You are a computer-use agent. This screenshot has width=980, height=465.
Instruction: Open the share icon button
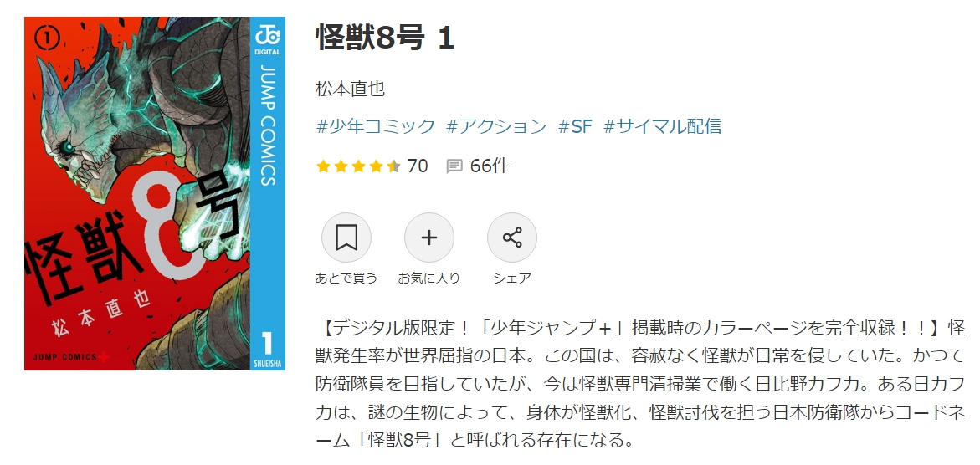(x=512, y=238)
